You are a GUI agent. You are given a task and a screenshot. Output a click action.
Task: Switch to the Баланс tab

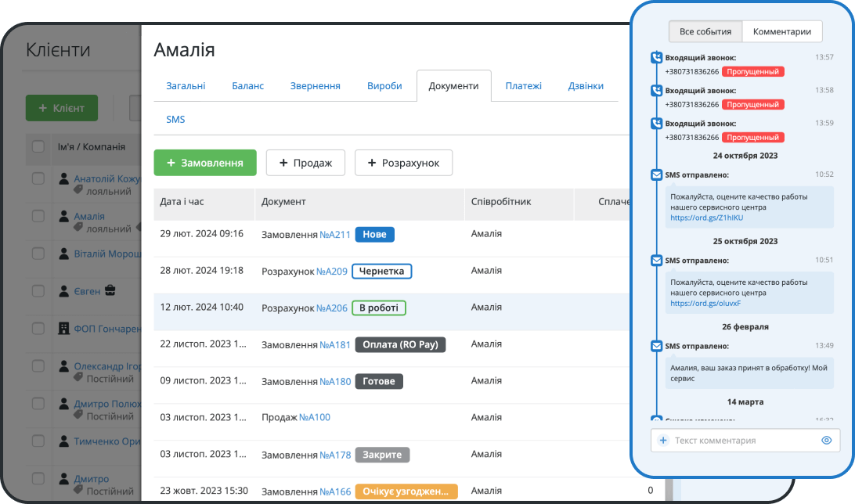247,86
